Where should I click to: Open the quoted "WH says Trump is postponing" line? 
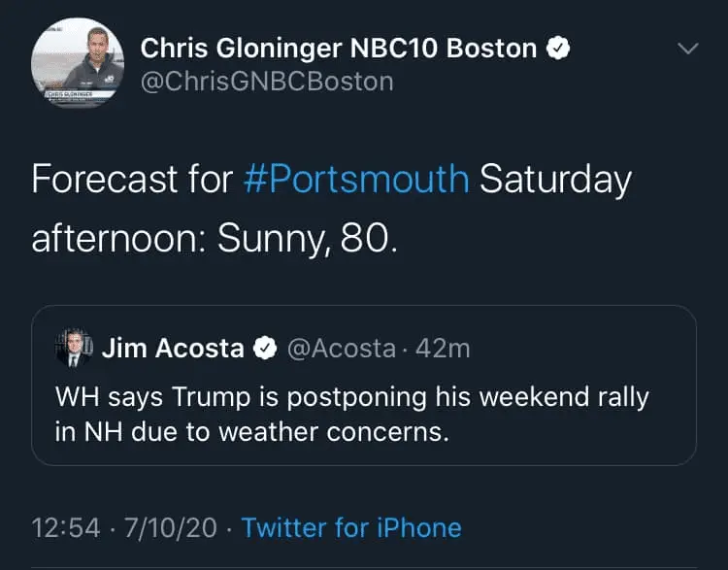[351, 397]
